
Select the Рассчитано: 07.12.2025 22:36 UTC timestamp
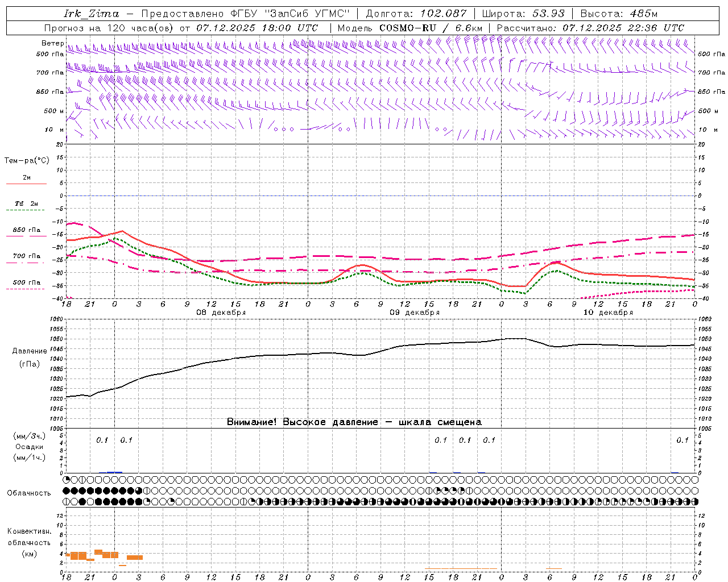(590, 28)
